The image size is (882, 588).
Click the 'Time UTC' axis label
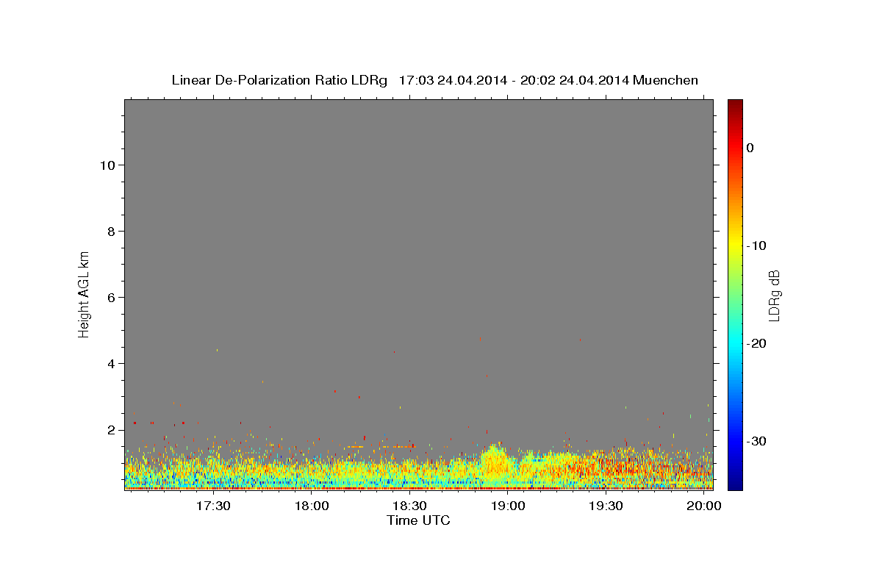pos(418,520)
